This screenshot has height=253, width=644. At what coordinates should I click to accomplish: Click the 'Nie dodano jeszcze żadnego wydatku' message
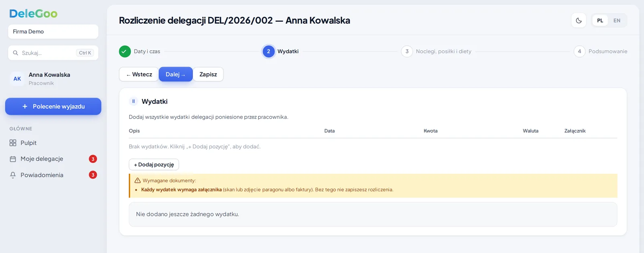point(188,214)
